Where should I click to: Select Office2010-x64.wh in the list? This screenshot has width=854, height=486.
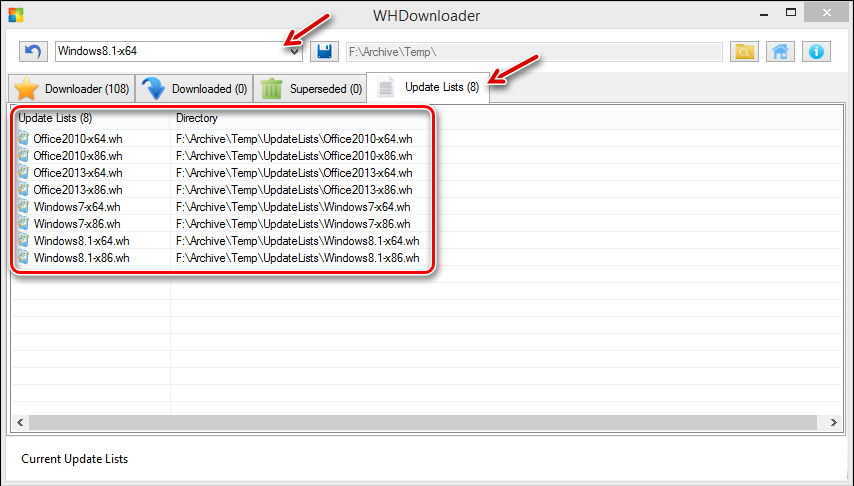[x=78, y=139]
